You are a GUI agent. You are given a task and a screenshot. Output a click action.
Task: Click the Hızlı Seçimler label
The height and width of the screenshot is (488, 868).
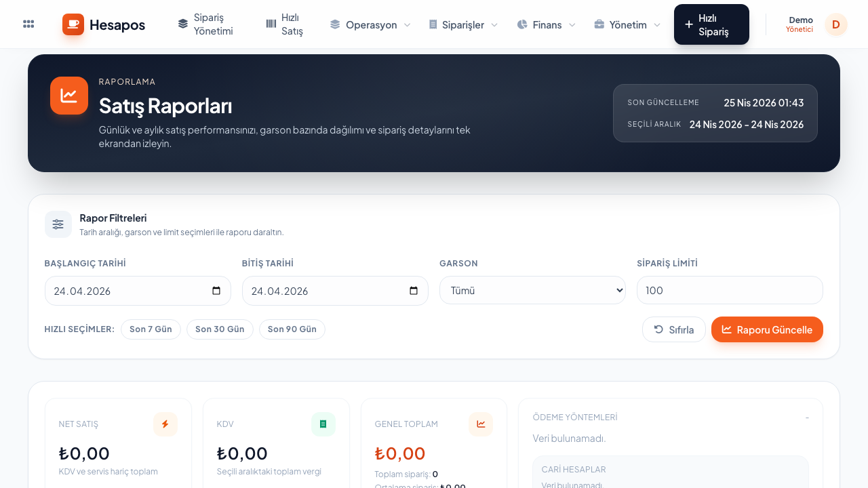79,329
